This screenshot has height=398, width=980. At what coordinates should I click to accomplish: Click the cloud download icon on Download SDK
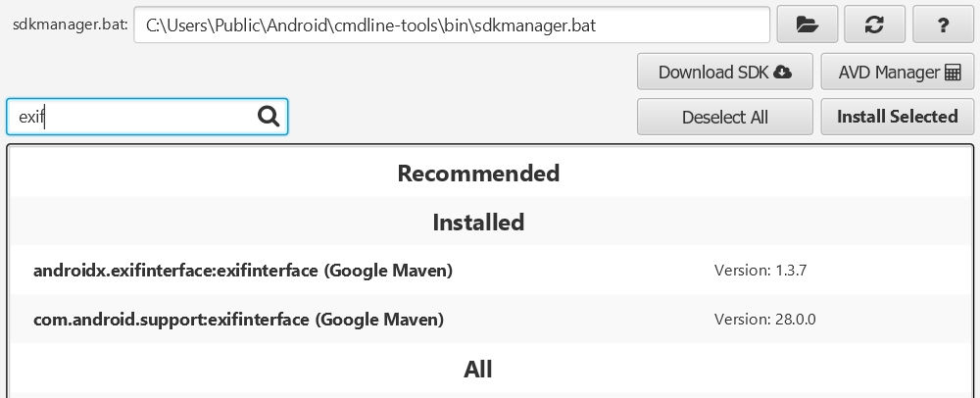point(782,72)
